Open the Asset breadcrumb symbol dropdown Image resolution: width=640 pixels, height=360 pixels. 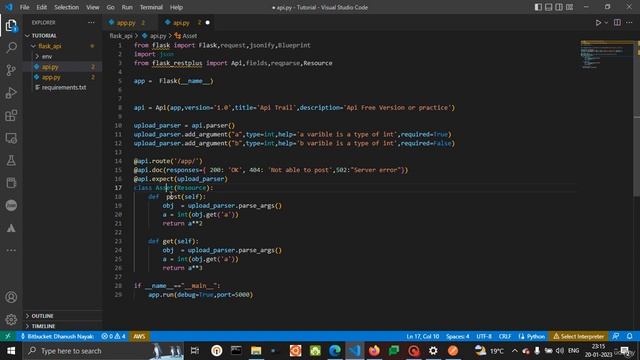click(186, 36)
